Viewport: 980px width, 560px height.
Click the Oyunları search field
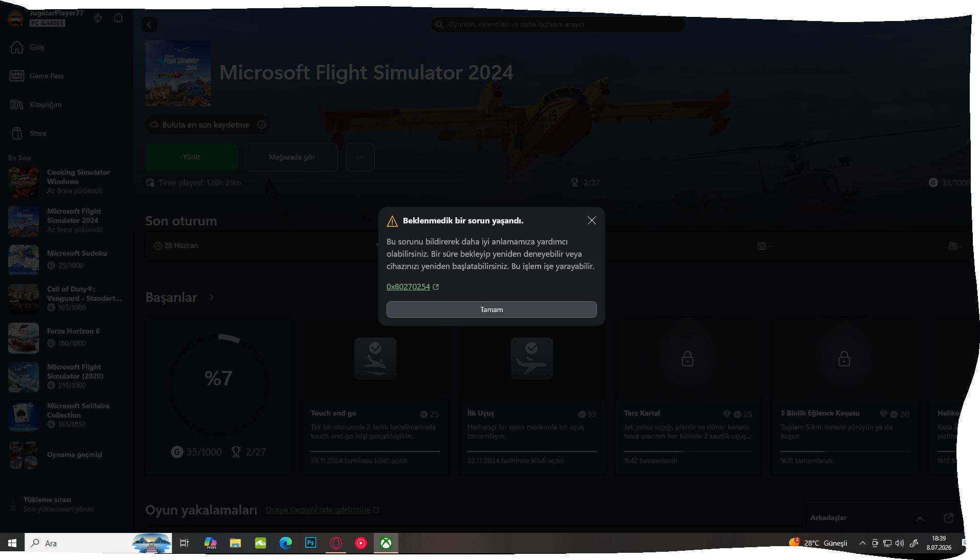(558, 24)
